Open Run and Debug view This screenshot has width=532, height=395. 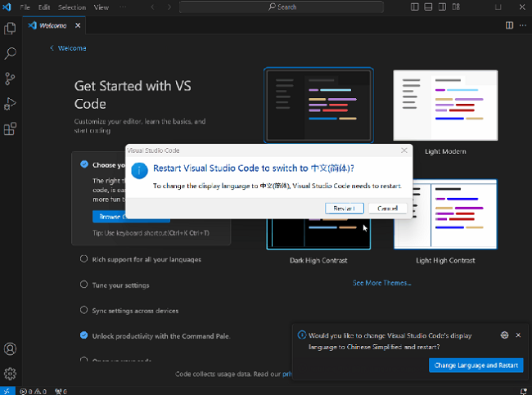coord(11,104)
